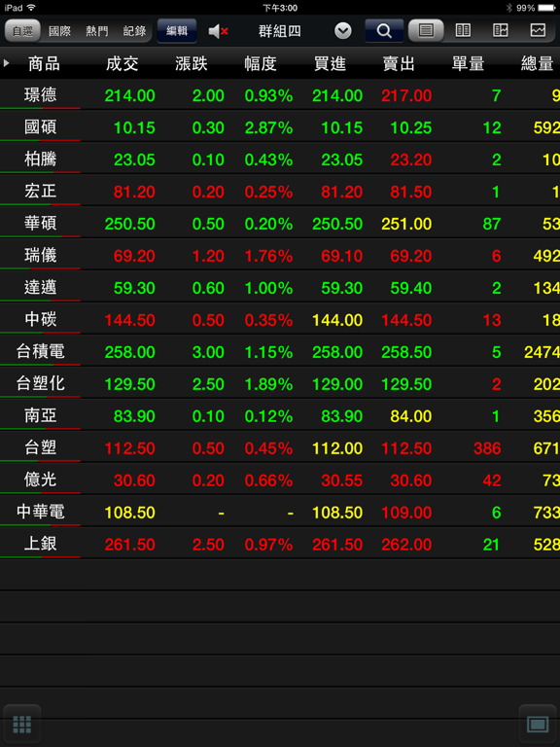Sort by the 幅度 column header
560x747 pixels.
261,63
